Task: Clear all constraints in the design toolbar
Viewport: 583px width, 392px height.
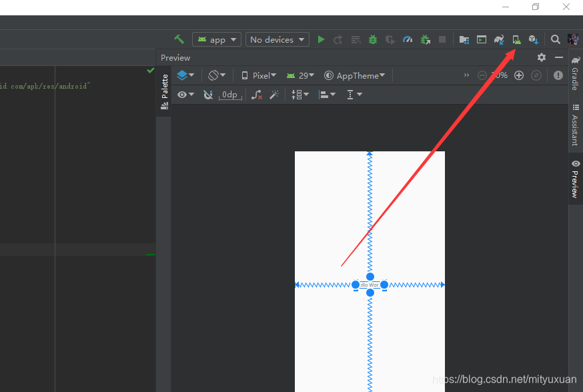Action: click(256, 94)
